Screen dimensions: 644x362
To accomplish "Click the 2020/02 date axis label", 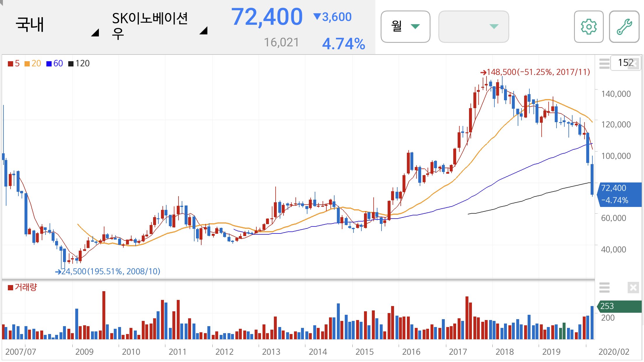I will coord(614,352).
